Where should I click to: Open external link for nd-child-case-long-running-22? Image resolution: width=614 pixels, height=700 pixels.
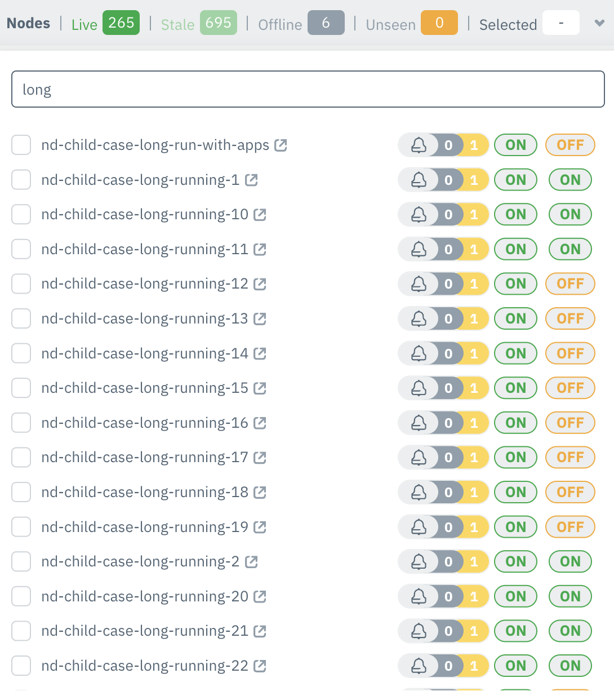pyautogui.click(x=259, y=666)
